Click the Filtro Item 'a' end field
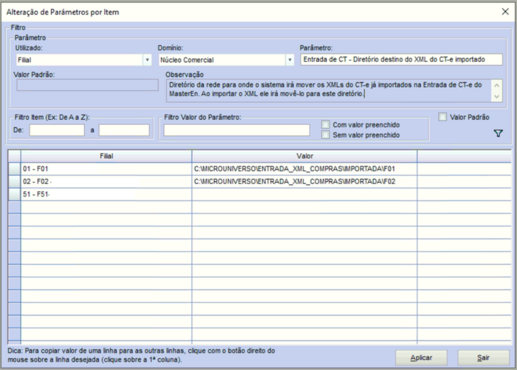This screenshot has width=517, height=370. (x=124, y=130)
